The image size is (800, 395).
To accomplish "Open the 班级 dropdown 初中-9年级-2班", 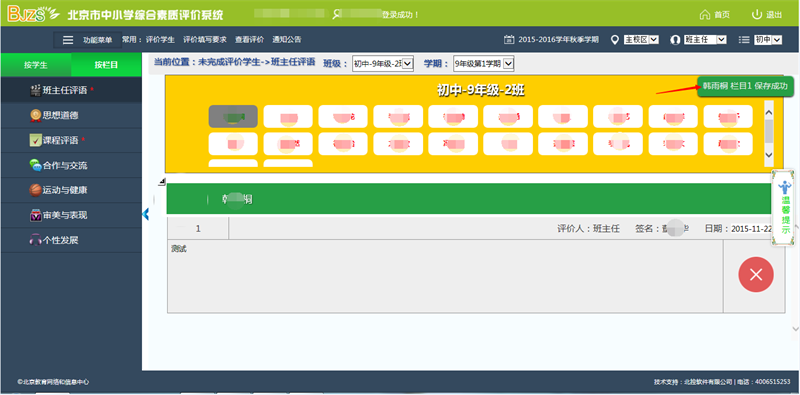I will click(x=383, y=64).
